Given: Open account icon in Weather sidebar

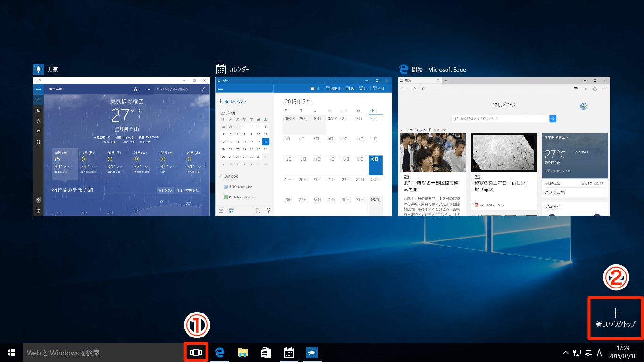Looking at the screenshot, I should (39, 200).
